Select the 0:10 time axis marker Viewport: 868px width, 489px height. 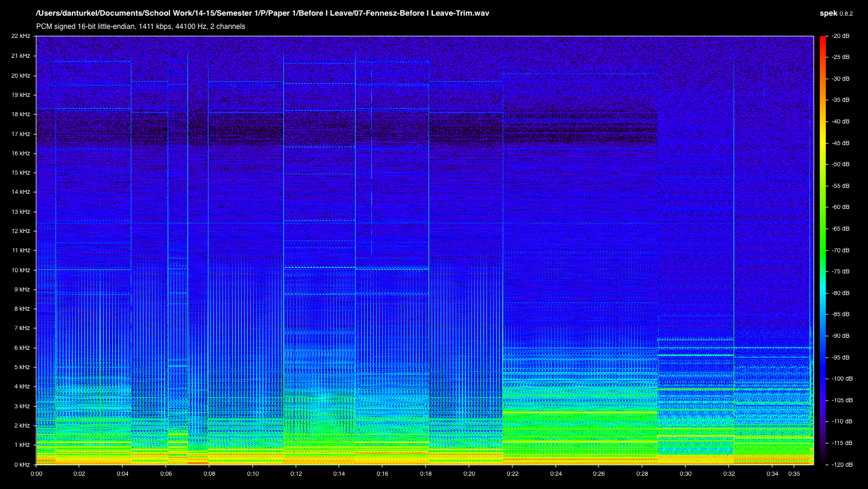click(x=253, y=473)
